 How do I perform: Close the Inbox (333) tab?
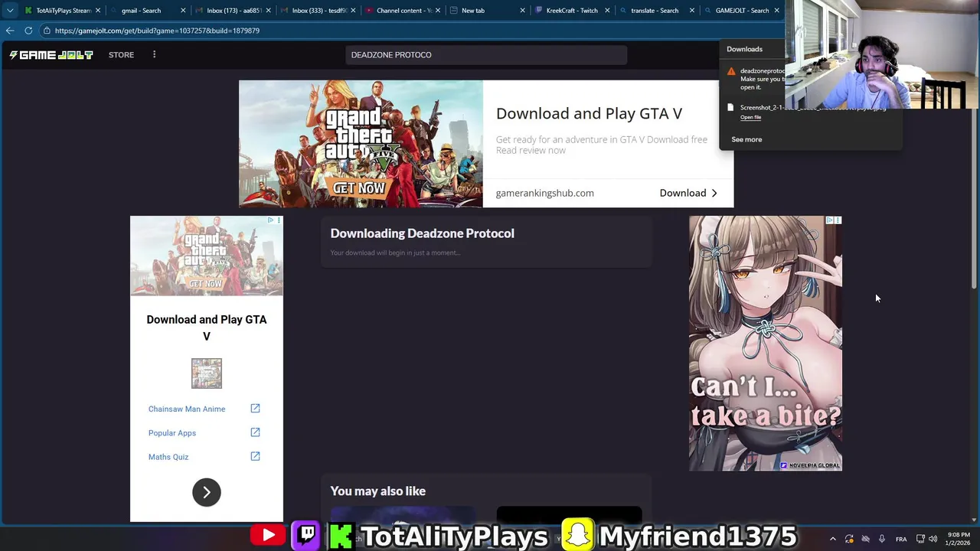(x=353, y=11)
